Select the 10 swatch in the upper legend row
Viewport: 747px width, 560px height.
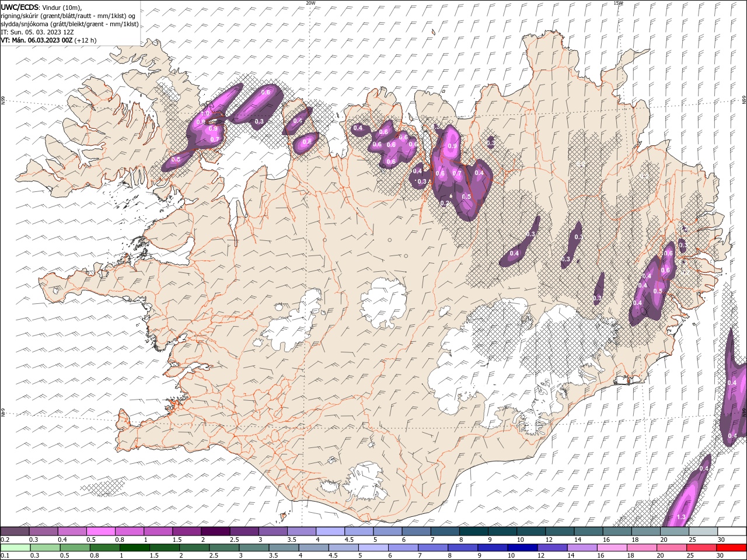(x=530, y=531)
